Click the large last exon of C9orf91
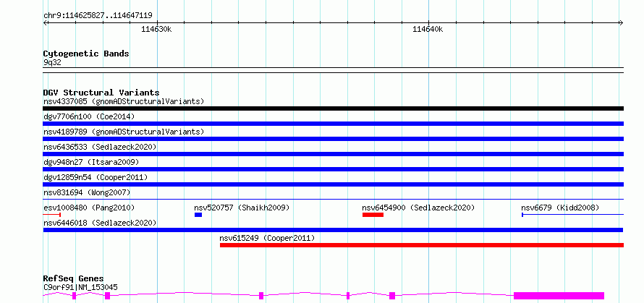Image resolution: width=644 pixels, height=303 pixels. point(559,296)
